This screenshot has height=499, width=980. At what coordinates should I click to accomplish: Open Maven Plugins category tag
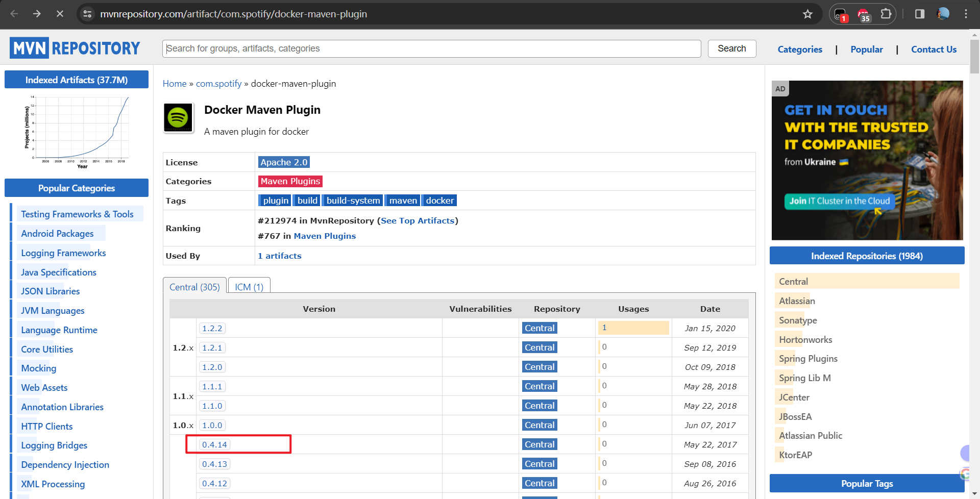[x=290, y=181]
